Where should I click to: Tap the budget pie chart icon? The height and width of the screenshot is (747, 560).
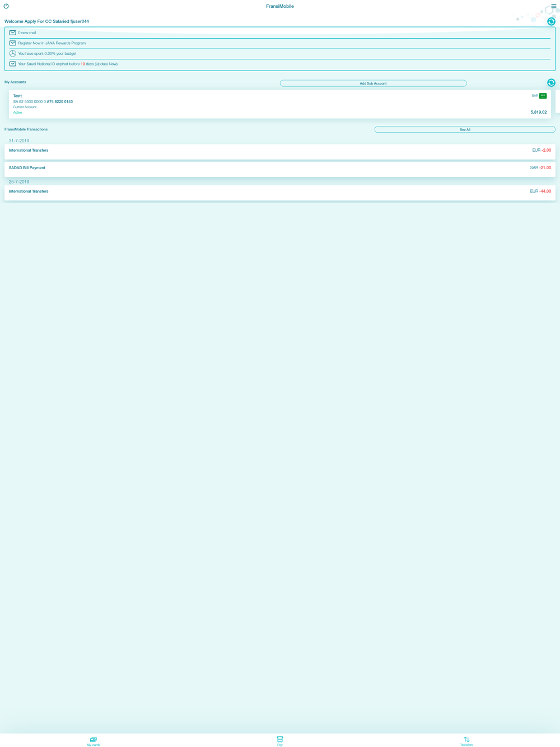point(12,53)
